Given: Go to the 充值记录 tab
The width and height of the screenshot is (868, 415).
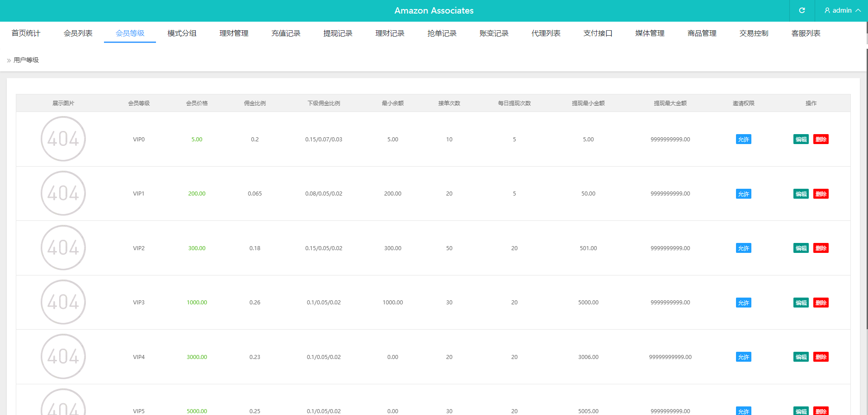Looking at the screenshot, I should [286, 33].
